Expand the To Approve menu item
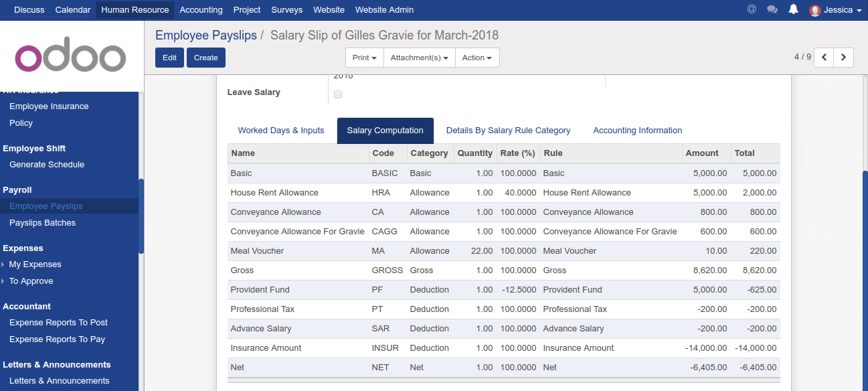Image resolution: width=868 pixels, height=391 pixels. 3,281
